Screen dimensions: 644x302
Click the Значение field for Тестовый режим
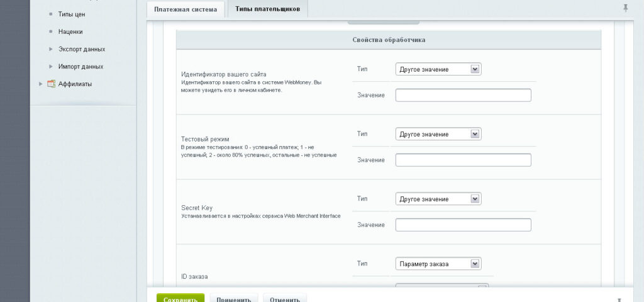point(463,160)
